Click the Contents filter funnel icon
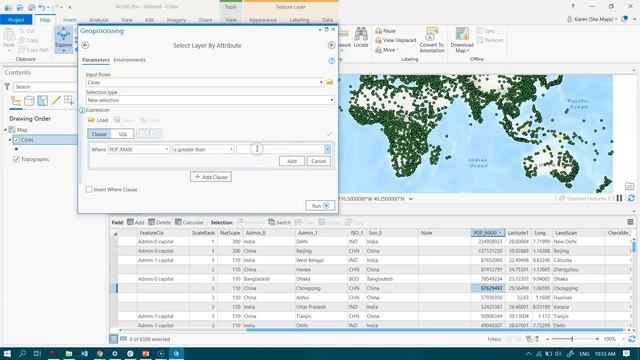Viewport: 640px width, 360px height. click(x=7, y=87)
